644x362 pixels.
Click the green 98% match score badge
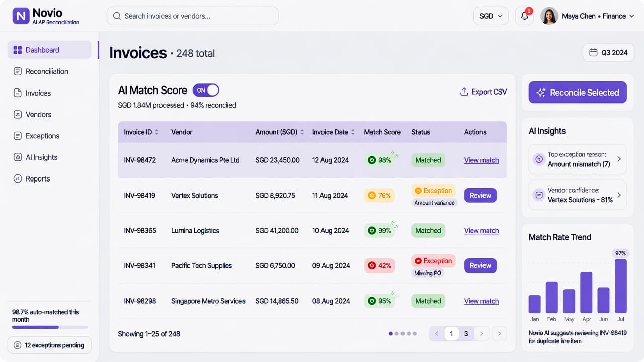click(x=380, y=160)
